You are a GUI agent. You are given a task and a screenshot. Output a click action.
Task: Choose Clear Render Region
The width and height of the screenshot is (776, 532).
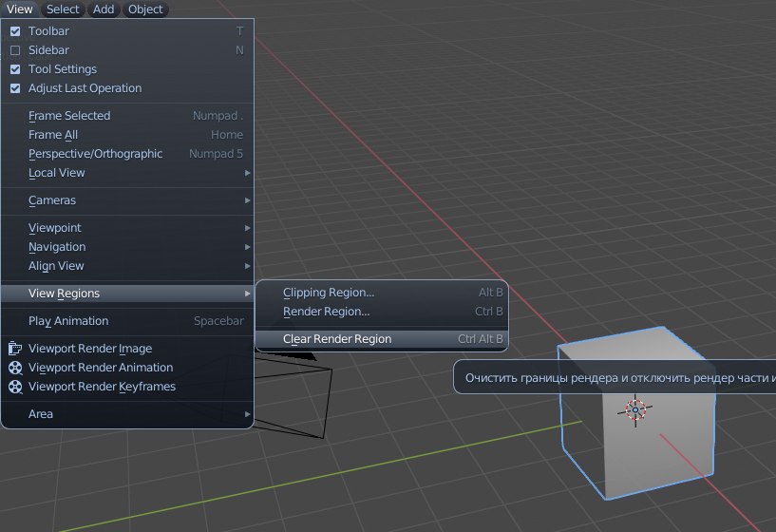click(382, 339)
